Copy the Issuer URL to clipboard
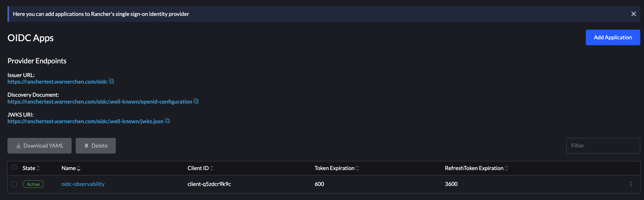Viewport: 644px width, 200px height. [x=111, y=81]
